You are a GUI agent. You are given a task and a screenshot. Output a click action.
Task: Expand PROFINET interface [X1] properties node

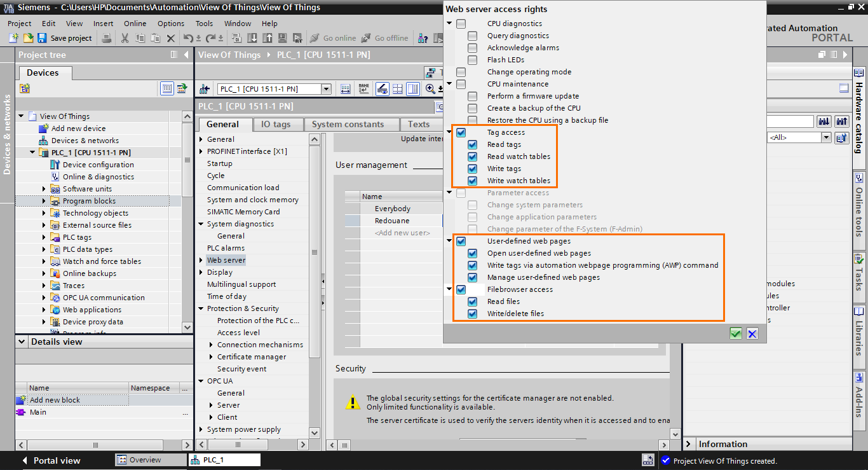201,151
